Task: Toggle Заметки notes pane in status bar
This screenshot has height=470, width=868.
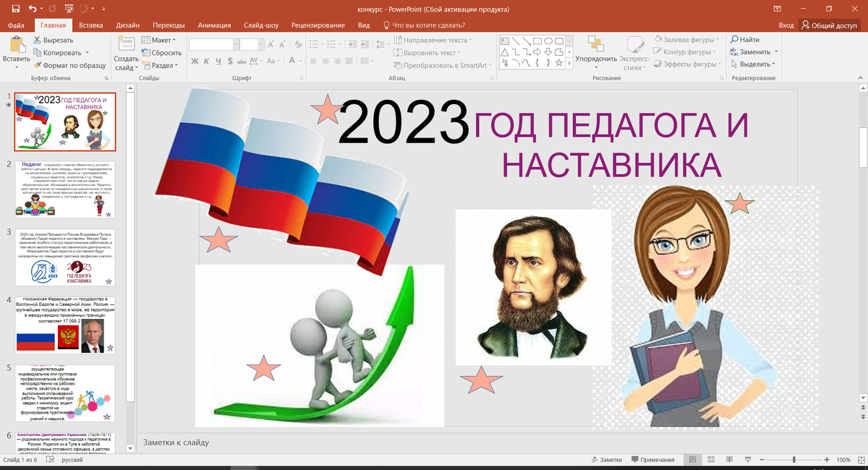Action: coord(606,460)
